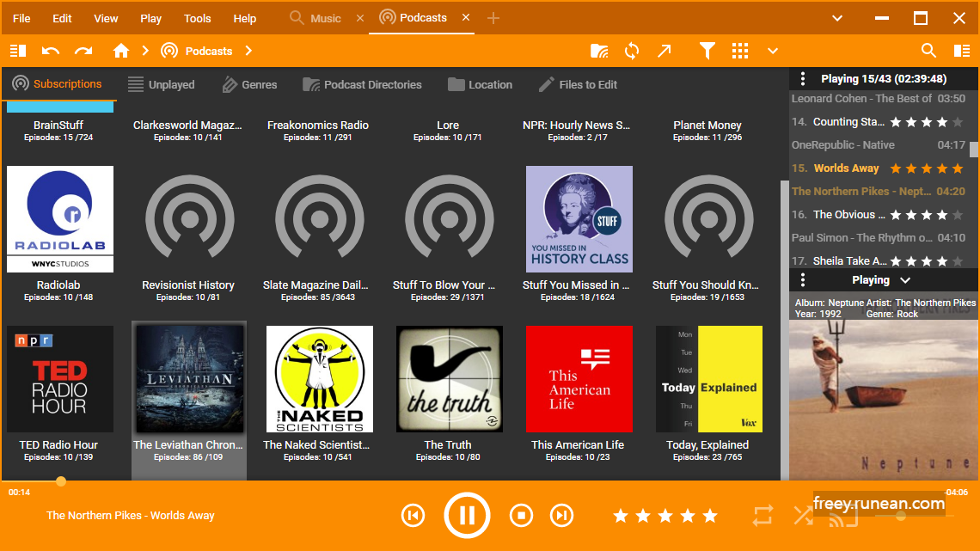Click the volume slider knob
This screenshot has height=551, width=980.
coord(901,516)
